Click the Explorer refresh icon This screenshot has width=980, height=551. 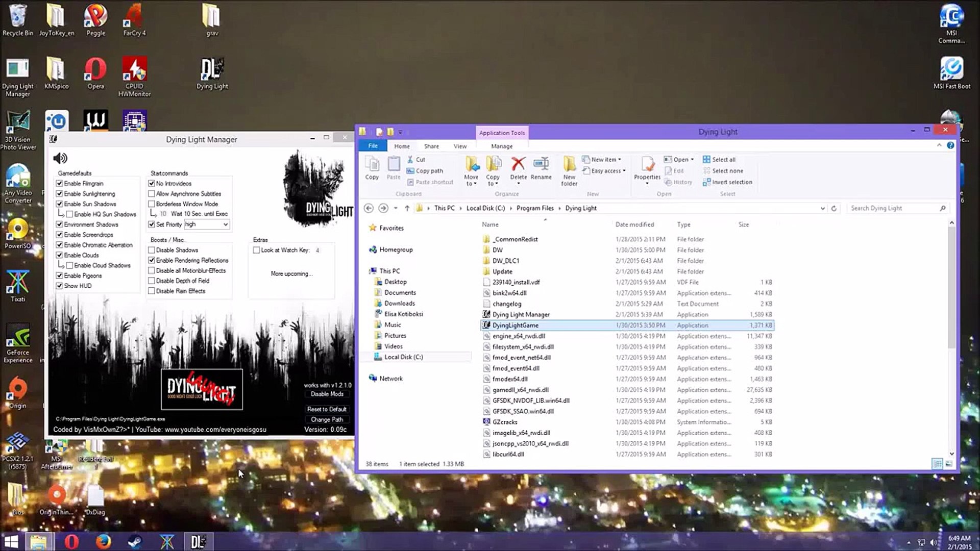834,208
